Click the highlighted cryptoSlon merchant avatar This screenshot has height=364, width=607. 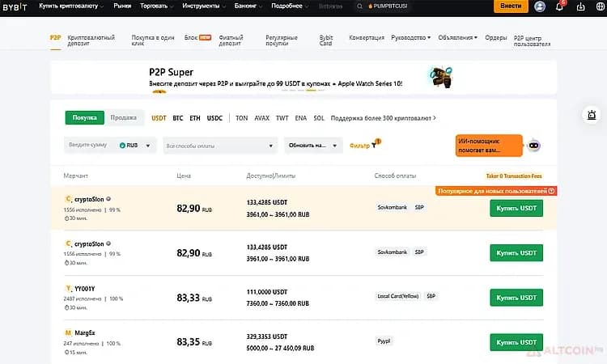(x=68, y=199)
